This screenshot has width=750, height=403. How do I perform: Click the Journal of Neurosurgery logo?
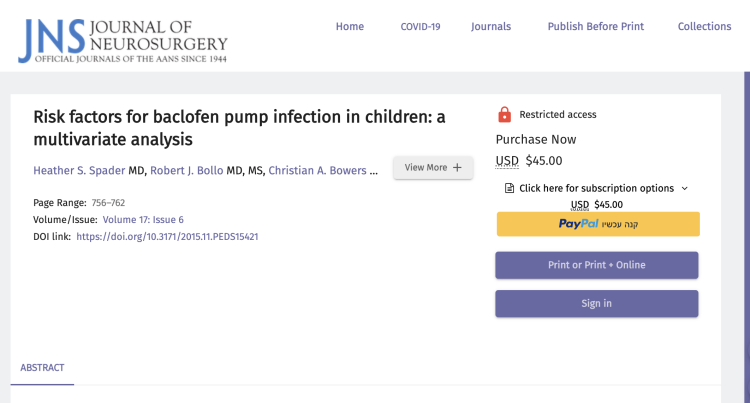point(123,37)
